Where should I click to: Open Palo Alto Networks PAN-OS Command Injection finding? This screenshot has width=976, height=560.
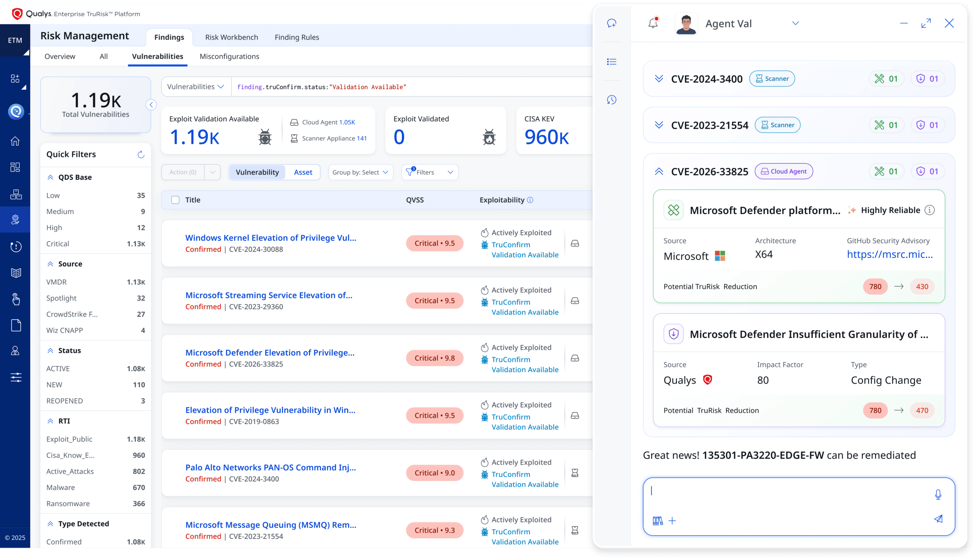271,467
